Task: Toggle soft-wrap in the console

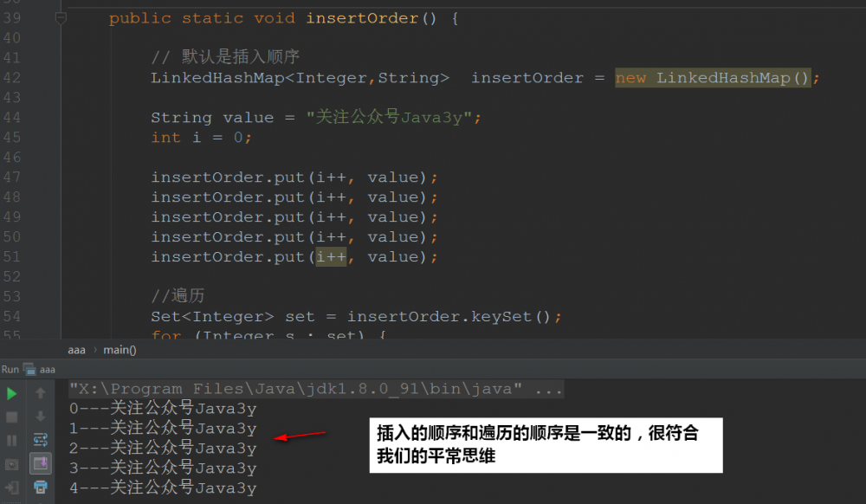Action: pyautogui.click(x=41, y=440)
